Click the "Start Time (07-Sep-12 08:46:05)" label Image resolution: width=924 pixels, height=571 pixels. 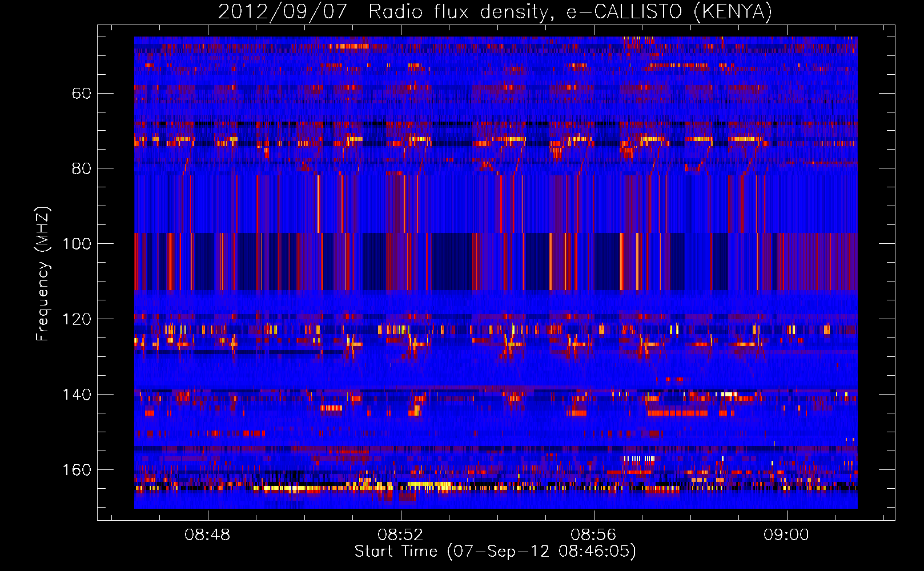click(495, 552)
